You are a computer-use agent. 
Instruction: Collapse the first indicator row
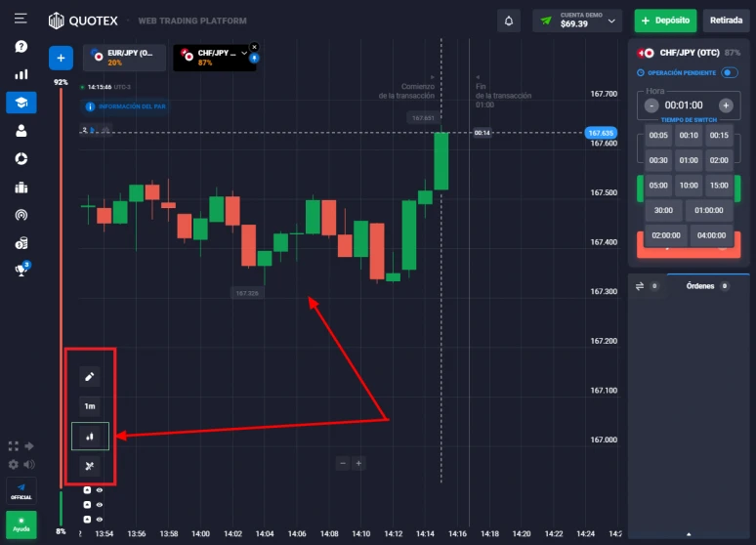87,490
